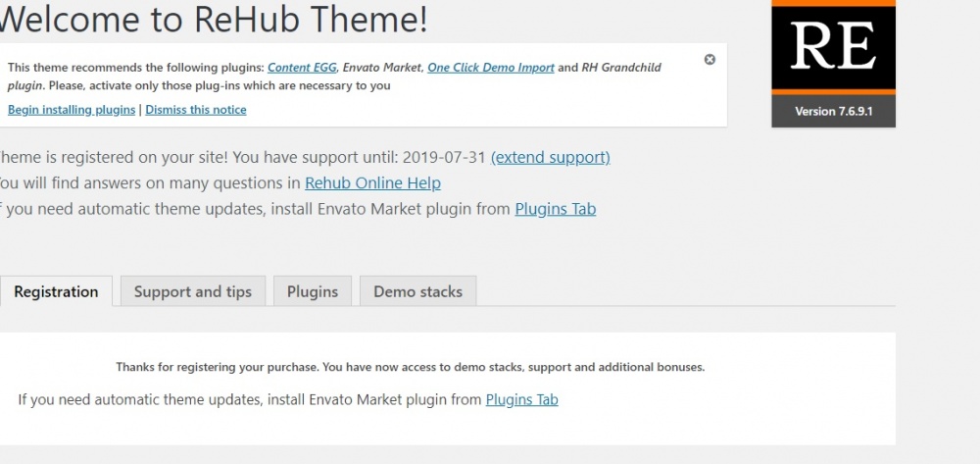Screen dimensions: 980x464
Task: Open the Plugins tab
Action: [313, 291]
